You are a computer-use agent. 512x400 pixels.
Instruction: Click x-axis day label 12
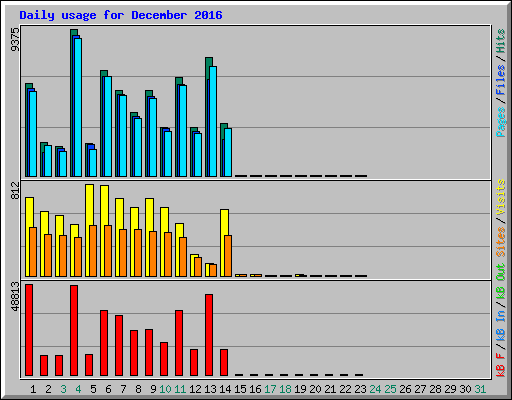point(195,389)
